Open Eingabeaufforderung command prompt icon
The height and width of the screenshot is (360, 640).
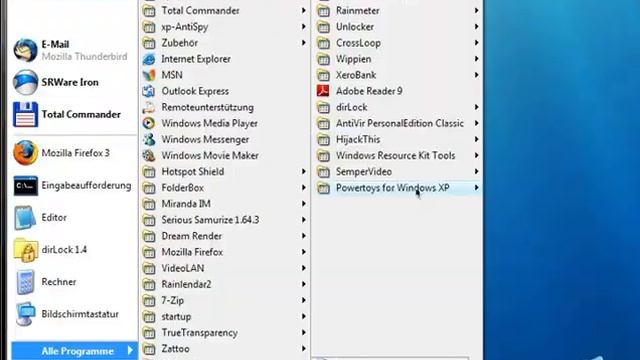[x=25, y=186]
